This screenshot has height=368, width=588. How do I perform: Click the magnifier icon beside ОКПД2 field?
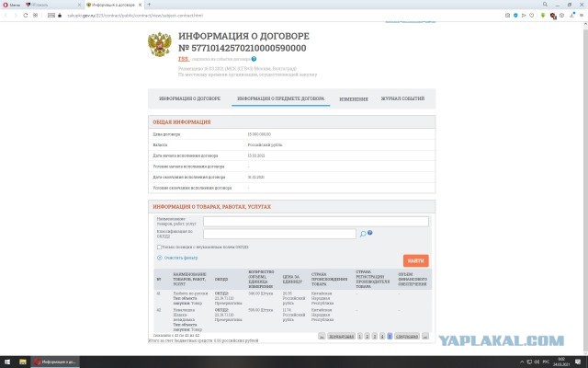pos(363,234)
